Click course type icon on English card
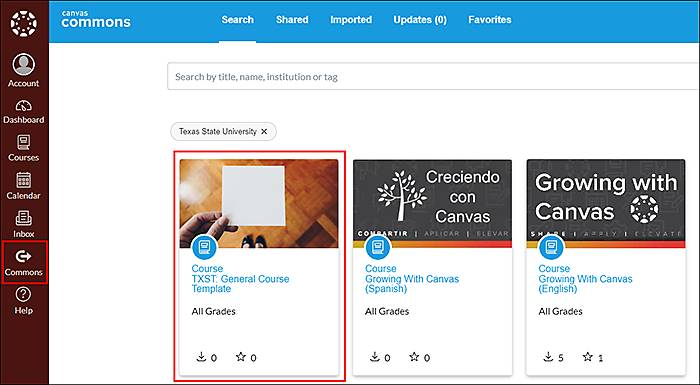Image resolution: width=700 pixels, height=385 pixels. point(551,247)
